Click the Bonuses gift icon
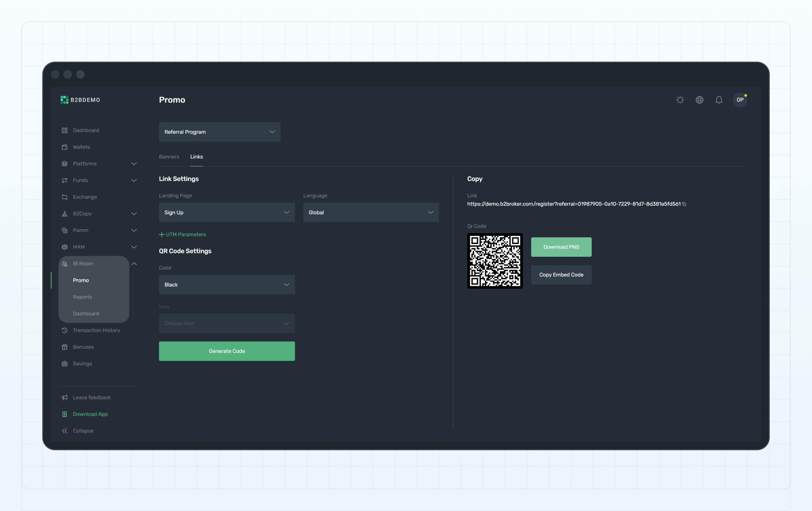This screenshot has width=812, height=511. pyautogui.click(x=64, y=347)
